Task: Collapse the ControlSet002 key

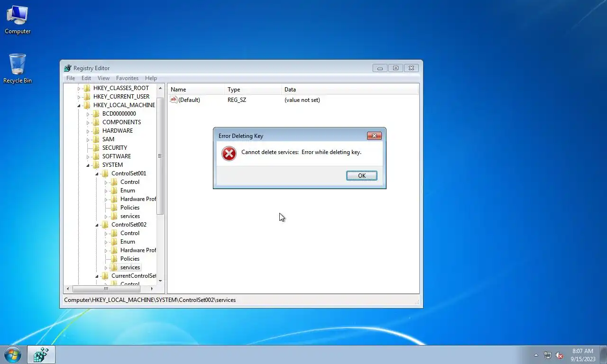Action: click(97, 225)
